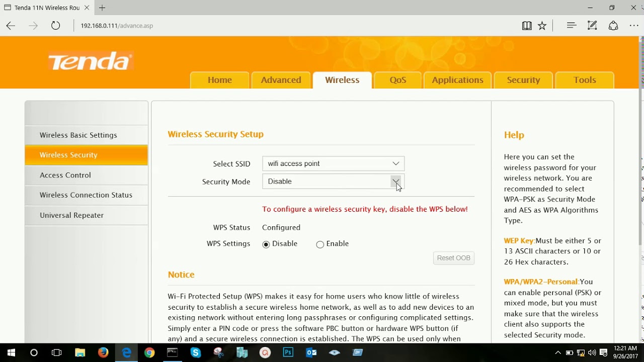Switch to Microsoft Edge on taskbar
The image size is (644, 362).
(x=126, y=352)
